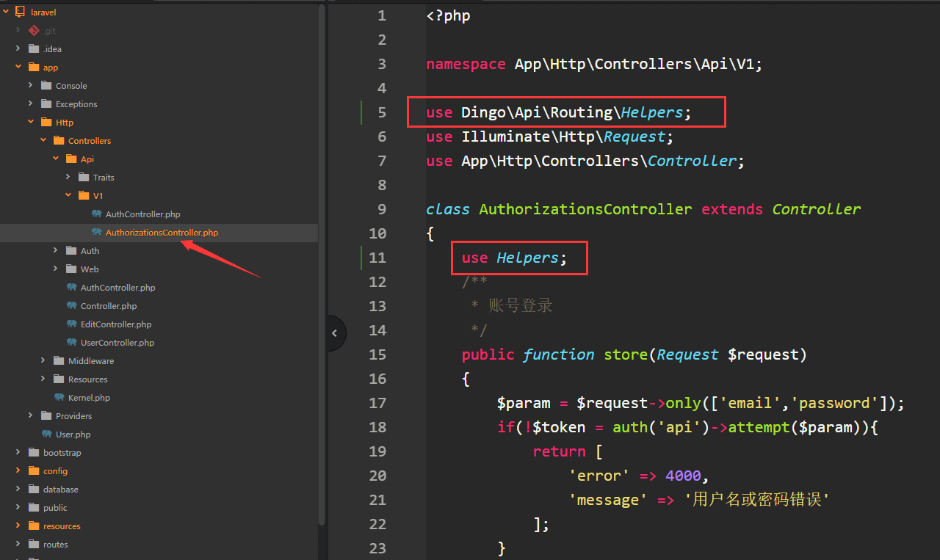Click the laravel project icon

click(x=20, y=12)
